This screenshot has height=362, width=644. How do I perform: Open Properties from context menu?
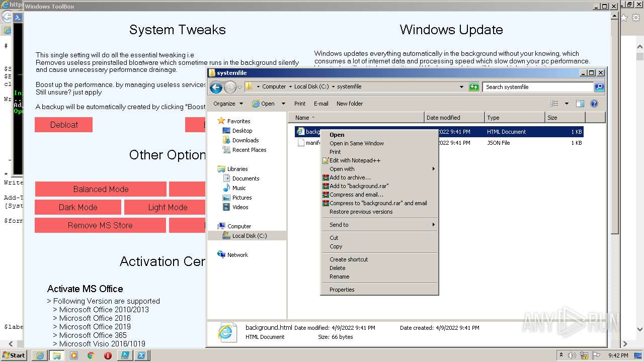click(342, 290)
